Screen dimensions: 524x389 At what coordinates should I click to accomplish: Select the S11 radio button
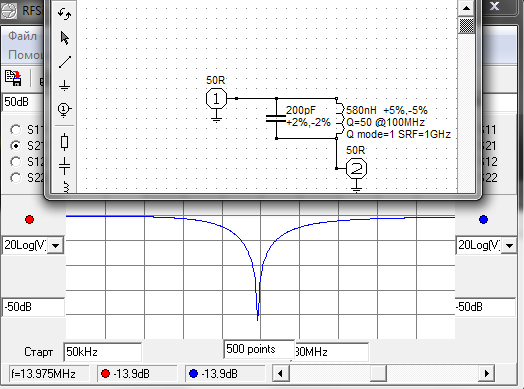15,130
